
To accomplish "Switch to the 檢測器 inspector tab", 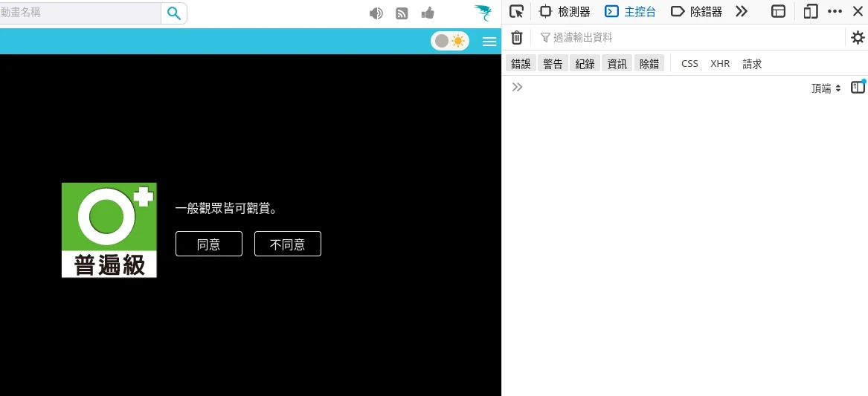I will (565, 12).
